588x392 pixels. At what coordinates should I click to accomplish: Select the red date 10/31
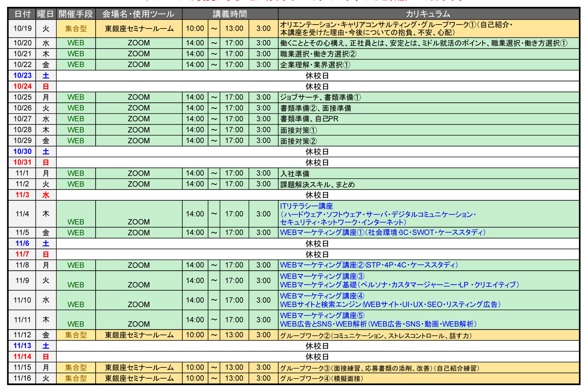point(22,163)
